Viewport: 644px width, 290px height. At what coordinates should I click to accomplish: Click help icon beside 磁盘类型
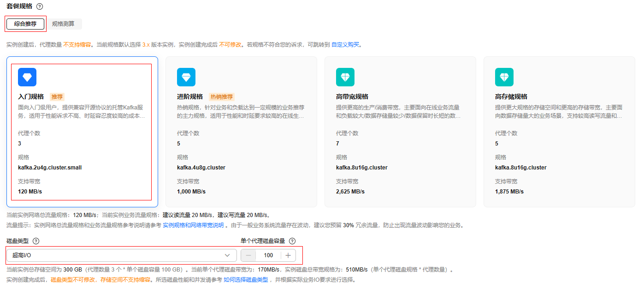pos(36,241)
